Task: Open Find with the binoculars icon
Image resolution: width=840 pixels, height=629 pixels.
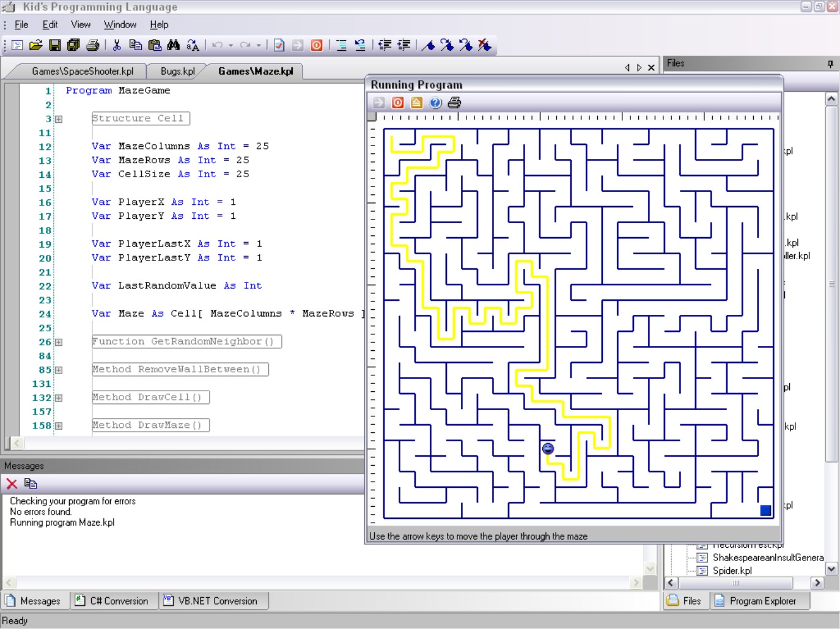Action: coord(174,45)
